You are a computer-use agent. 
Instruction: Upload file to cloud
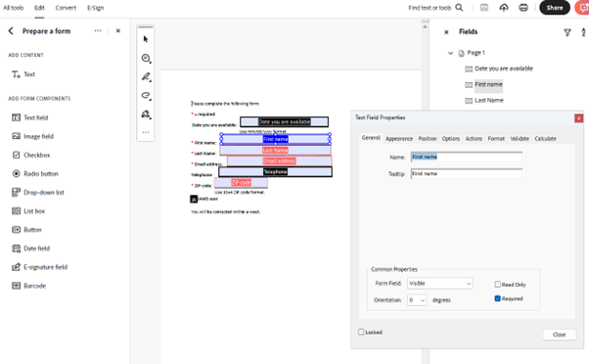pos(504,8)
